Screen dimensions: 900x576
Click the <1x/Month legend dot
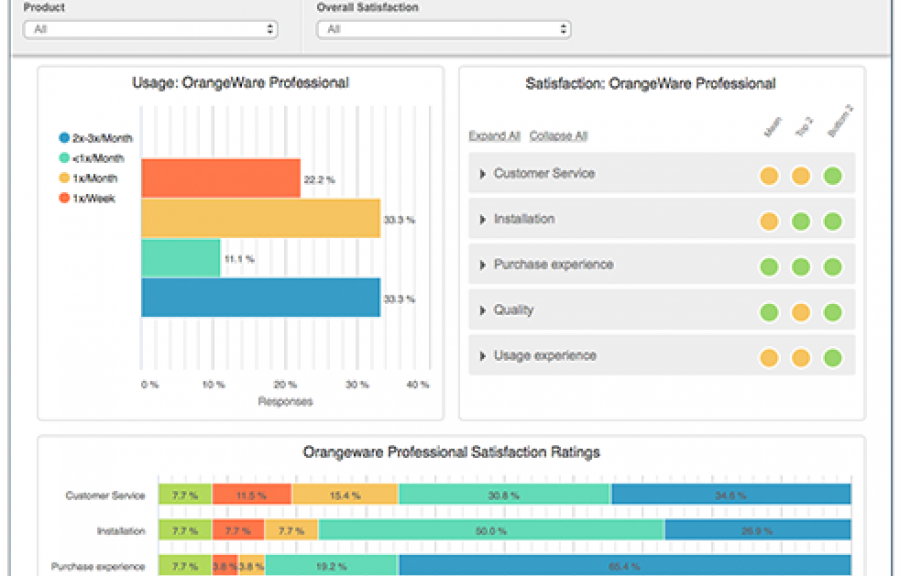coord(64,158)
